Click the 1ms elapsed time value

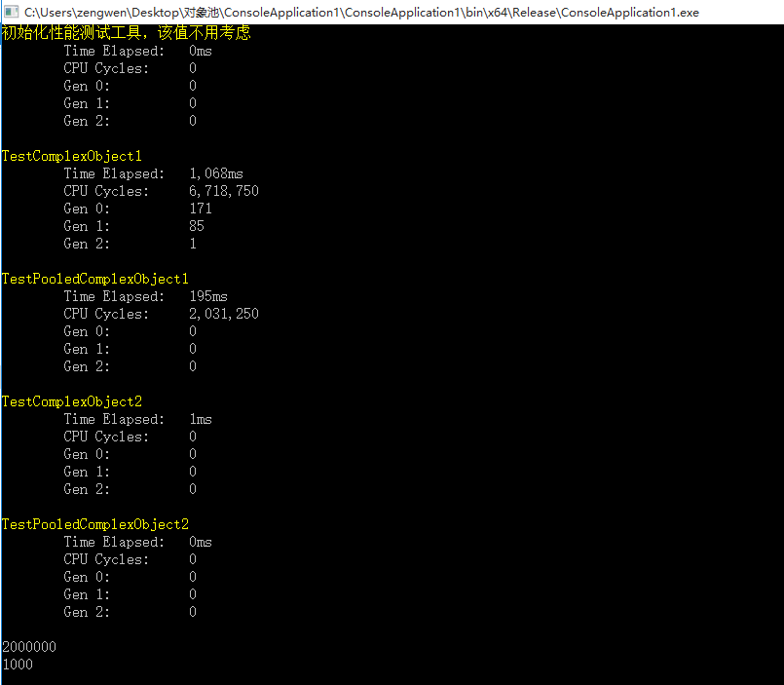(x=201, y=419)
